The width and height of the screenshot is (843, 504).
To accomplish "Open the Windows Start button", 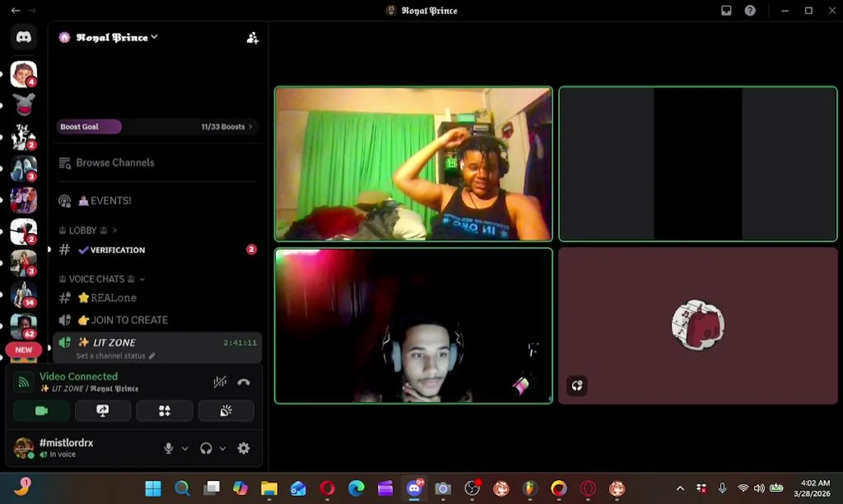I will pyautogui.click(x=153, y=489).
